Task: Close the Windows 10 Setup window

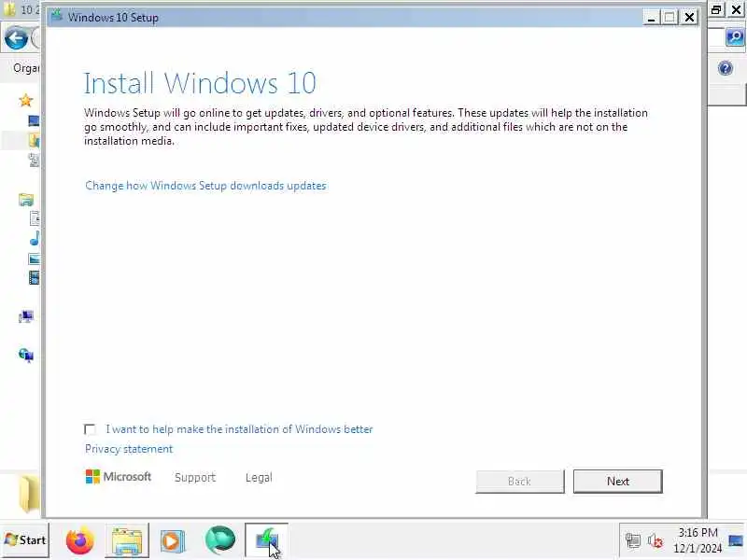Action: coord(689,18)
